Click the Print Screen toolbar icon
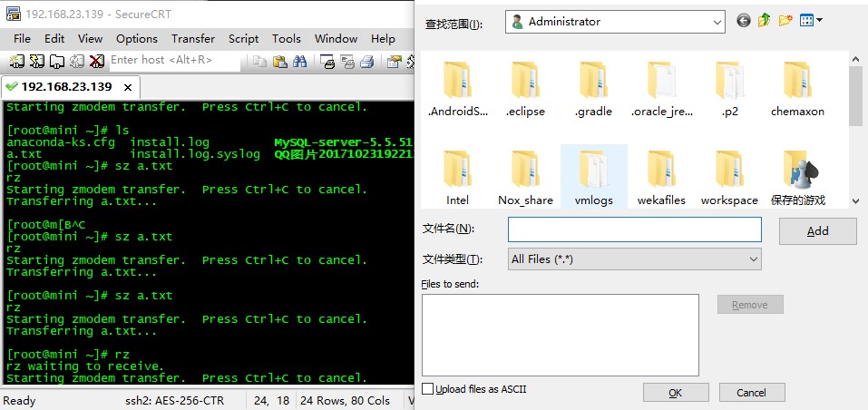 [327, 62]
